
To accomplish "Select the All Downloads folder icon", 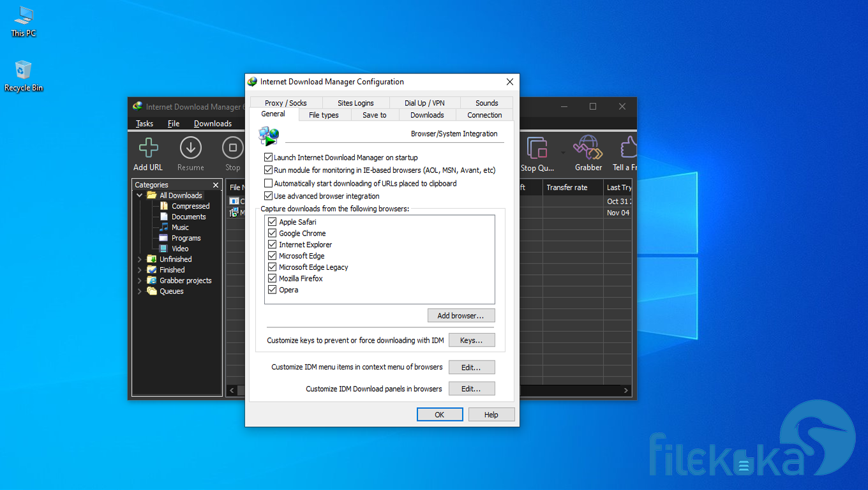I will point(152,195).
